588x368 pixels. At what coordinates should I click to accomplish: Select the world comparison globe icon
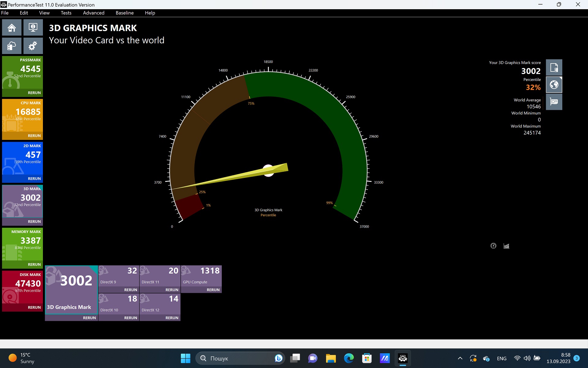(554, 85)
